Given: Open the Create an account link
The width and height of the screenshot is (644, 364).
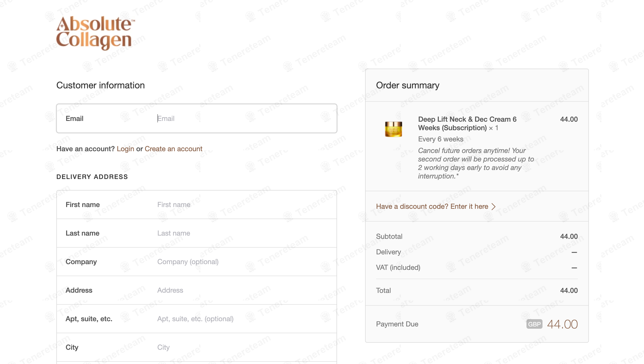Looking at the screenshot, I should click(x=173, y=149).
